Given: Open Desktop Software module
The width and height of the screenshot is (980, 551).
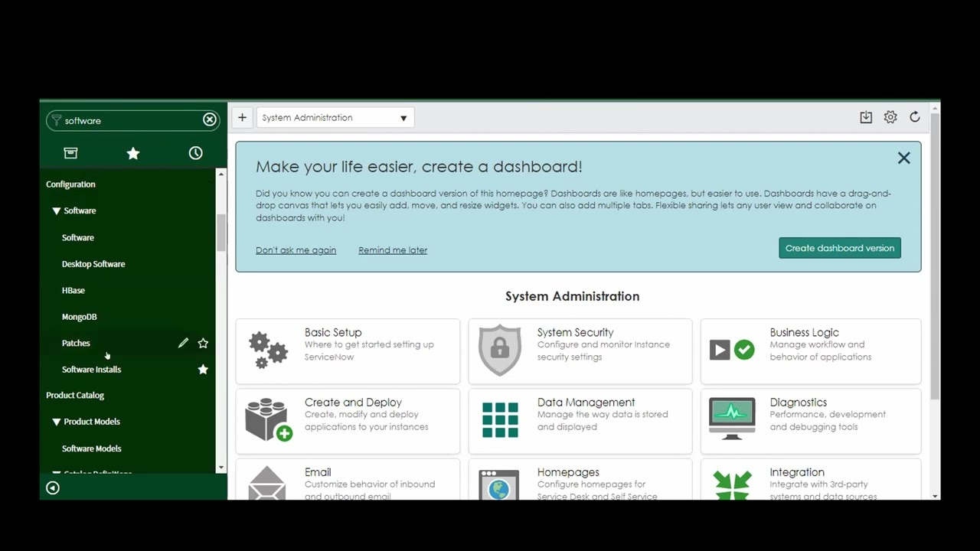Looking at the screenshot, I should 93,264.
